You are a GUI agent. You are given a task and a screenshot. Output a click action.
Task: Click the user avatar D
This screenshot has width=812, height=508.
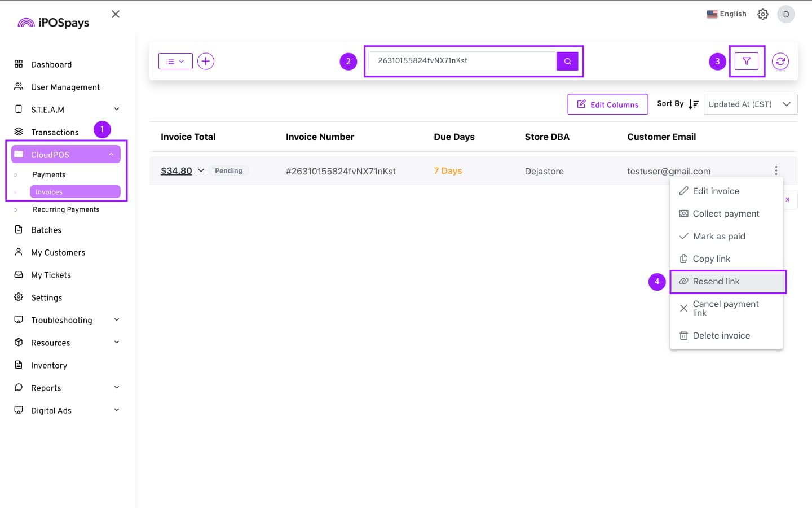click(x=785, y=14)
